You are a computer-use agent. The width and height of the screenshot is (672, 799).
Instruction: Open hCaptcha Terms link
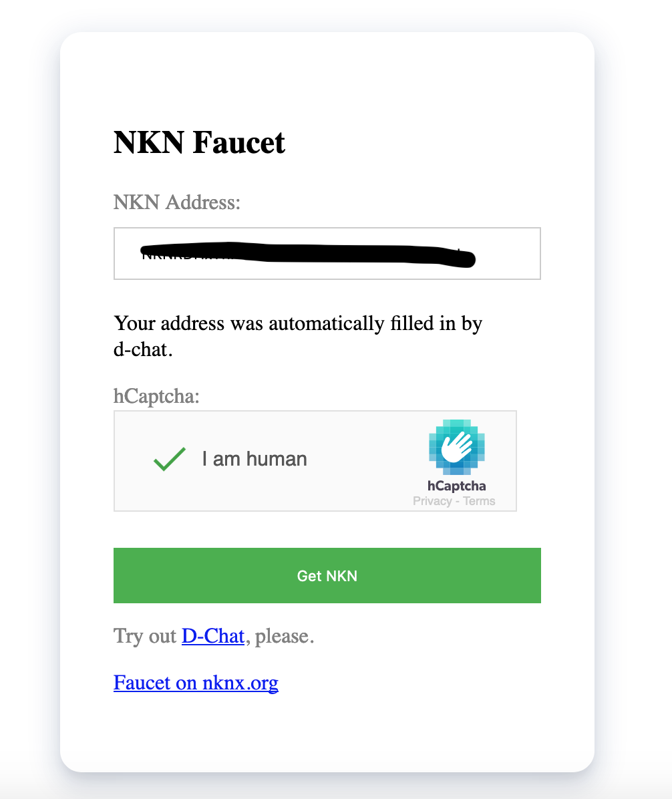[x=479, y=501]
